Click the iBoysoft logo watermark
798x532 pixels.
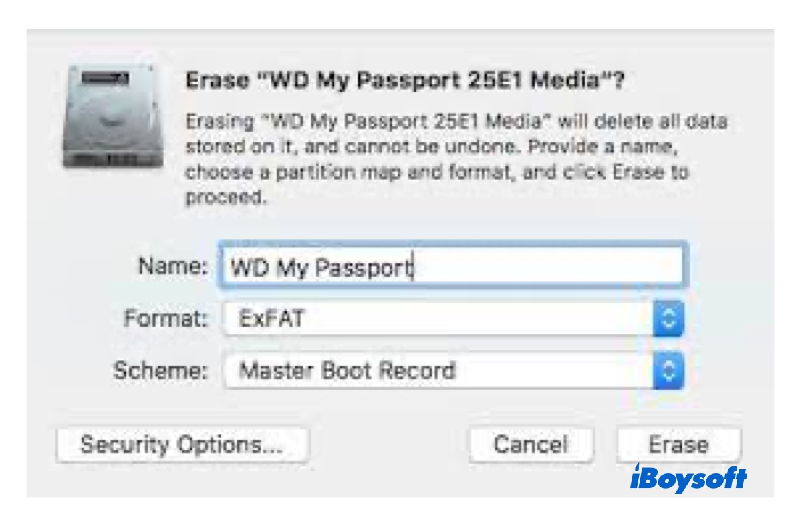tap(688, 479)
